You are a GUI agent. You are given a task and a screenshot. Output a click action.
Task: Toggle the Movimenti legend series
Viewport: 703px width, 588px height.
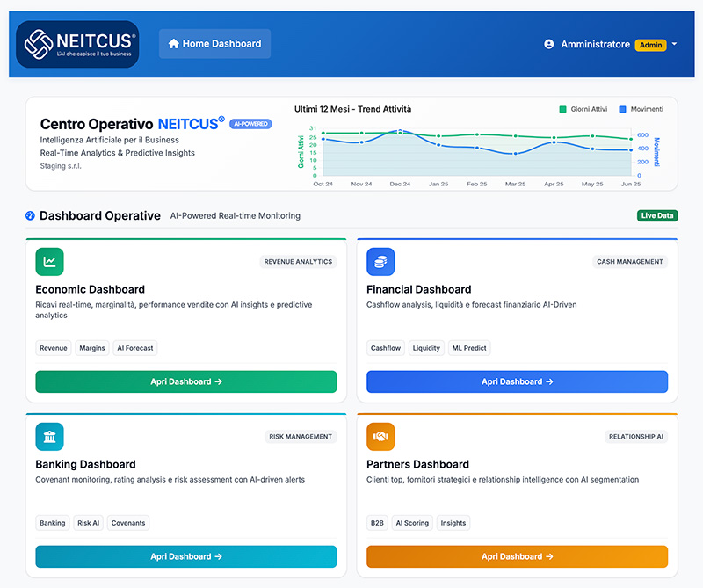tap(641, 109)
